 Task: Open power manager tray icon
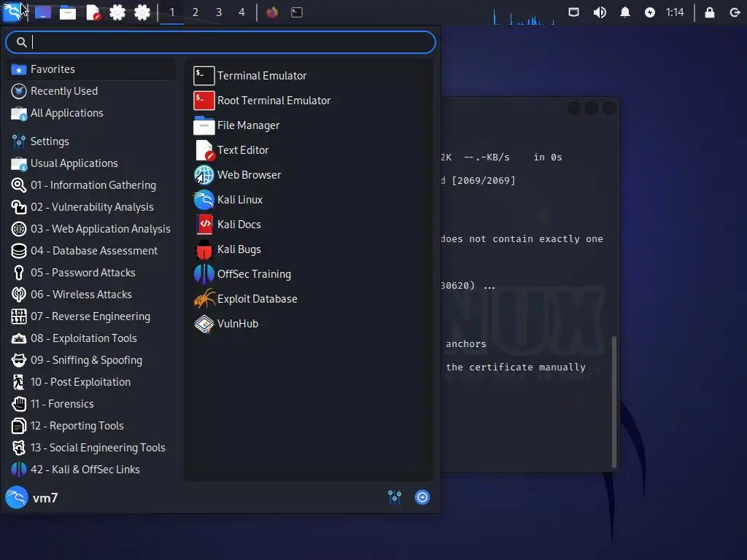[650, 12]
